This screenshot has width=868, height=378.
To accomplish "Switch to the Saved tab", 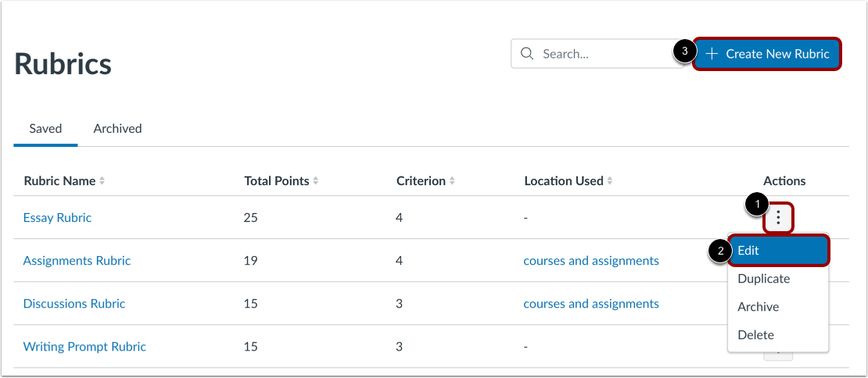I will (45, 128).
